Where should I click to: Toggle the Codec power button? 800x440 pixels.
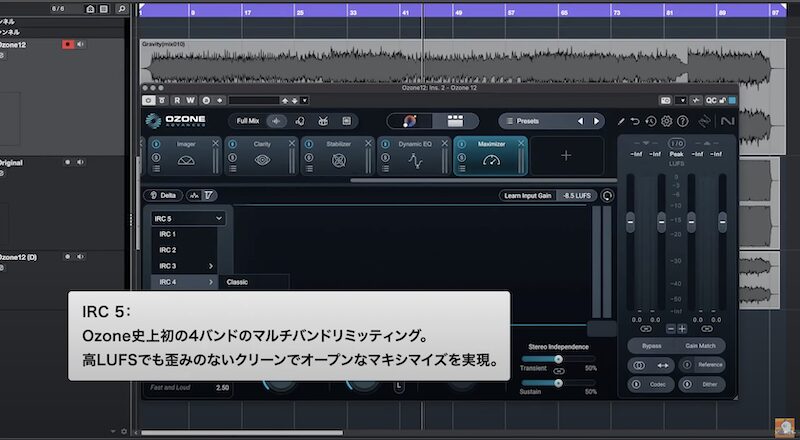[636, 384]
